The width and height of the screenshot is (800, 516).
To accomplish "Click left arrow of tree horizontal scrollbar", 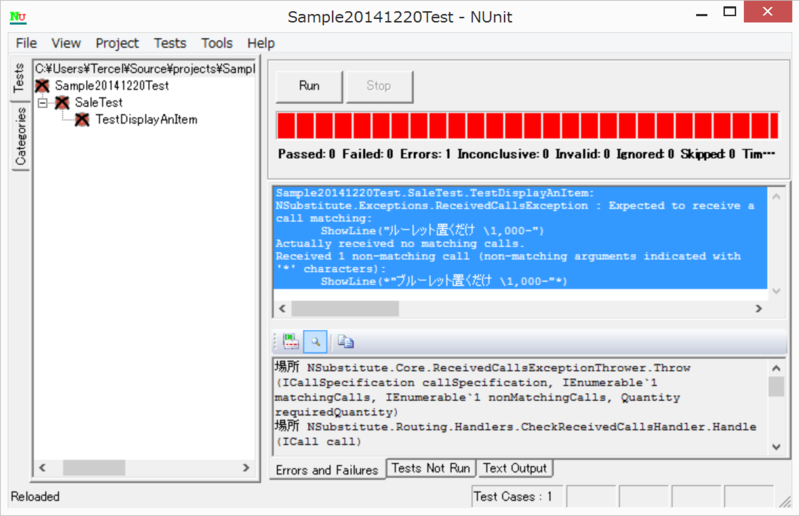I will point(42,468).
